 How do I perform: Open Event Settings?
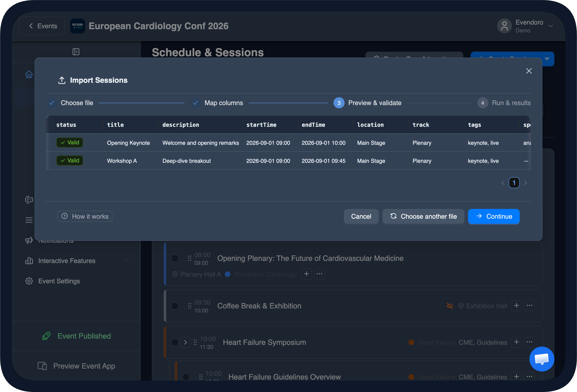click(x=53, y=281)
